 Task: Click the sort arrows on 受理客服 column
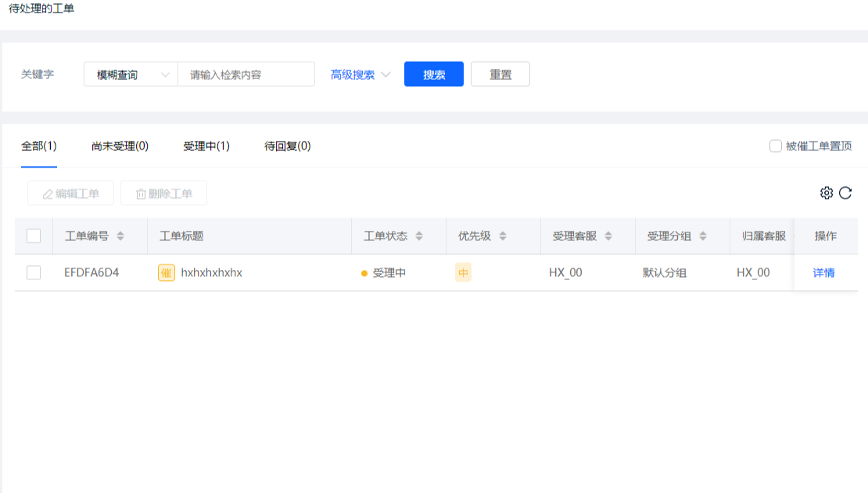tap(608, 236)
